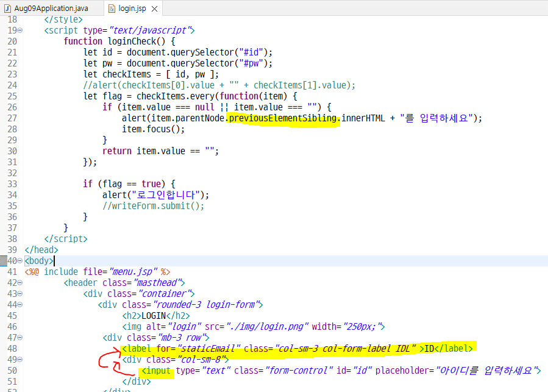This screenshot has width=548, height=392.
Task: Click the </script> closing tag
Action: (x=66, y=239)
